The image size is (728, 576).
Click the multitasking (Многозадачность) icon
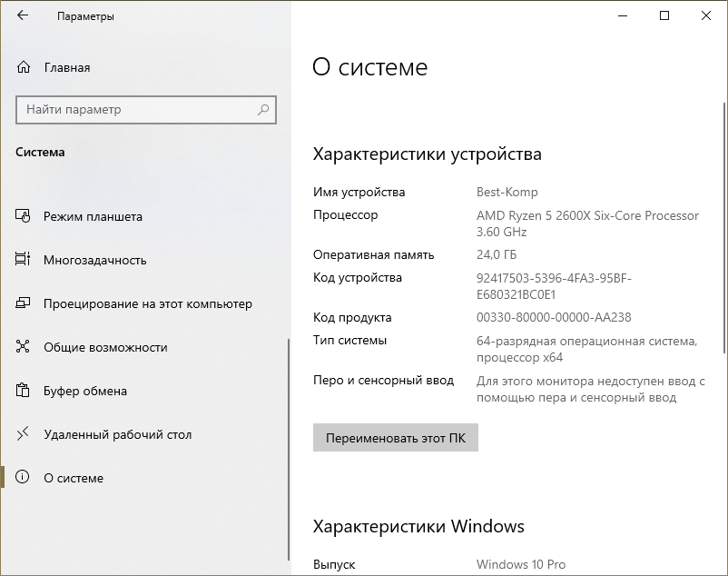click(x=24, y=261)
